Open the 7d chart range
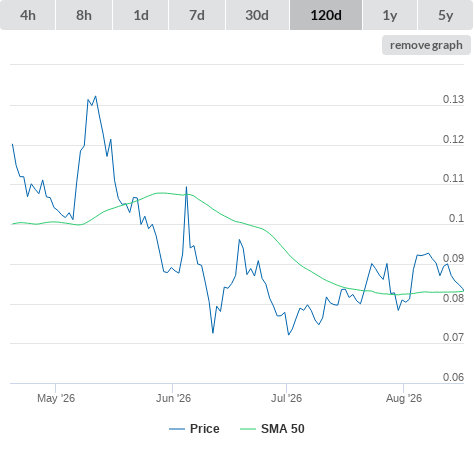The height and width of the screenshot is (455, 474). point(197,15)
